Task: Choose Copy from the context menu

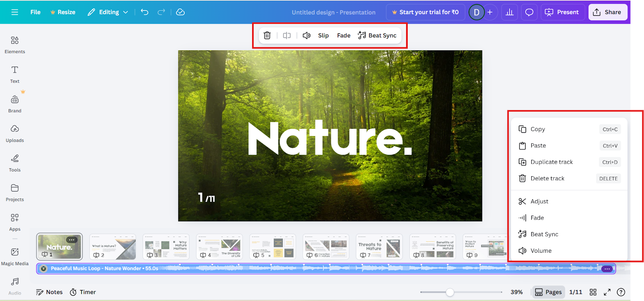Action: [569, 129]
